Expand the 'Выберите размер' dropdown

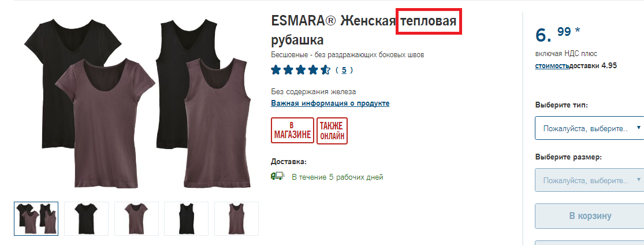pyautogui.click(x=589, y=180)
